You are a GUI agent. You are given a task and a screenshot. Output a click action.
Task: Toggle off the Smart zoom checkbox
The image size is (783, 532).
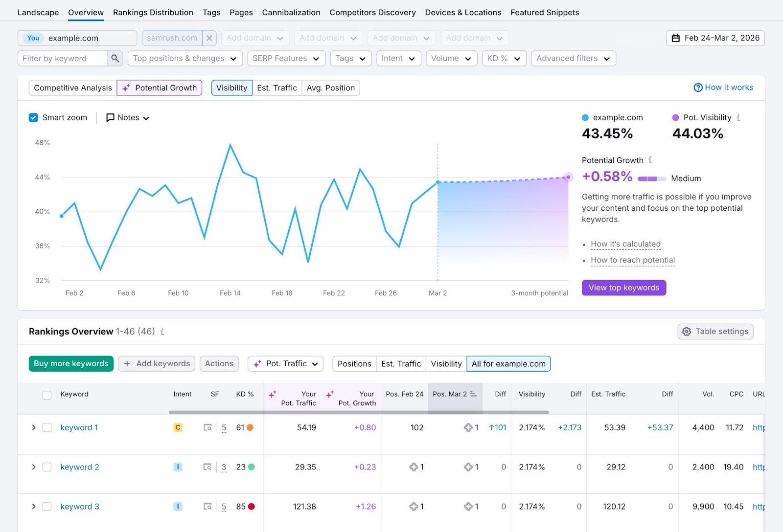click(x=33, y=117)
